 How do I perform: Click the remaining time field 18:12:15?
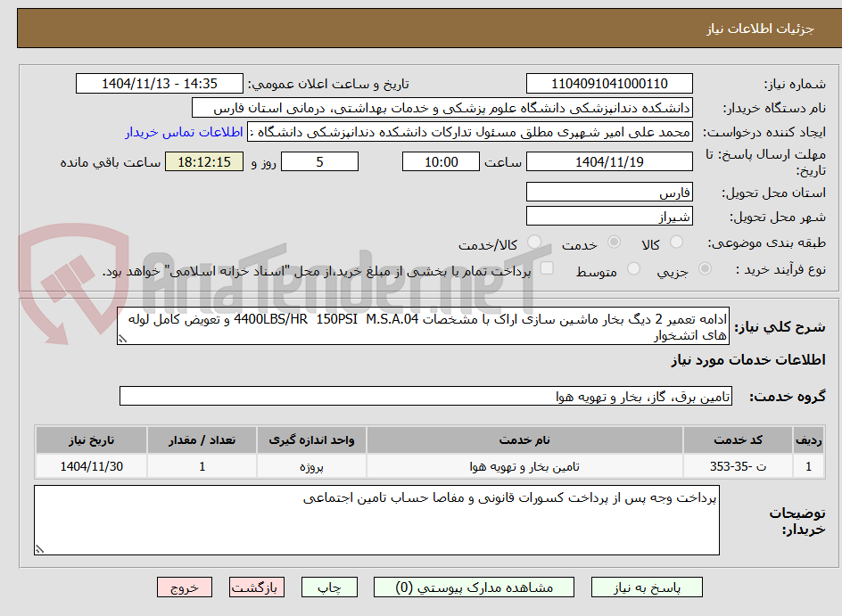click(x=204, y=161)
